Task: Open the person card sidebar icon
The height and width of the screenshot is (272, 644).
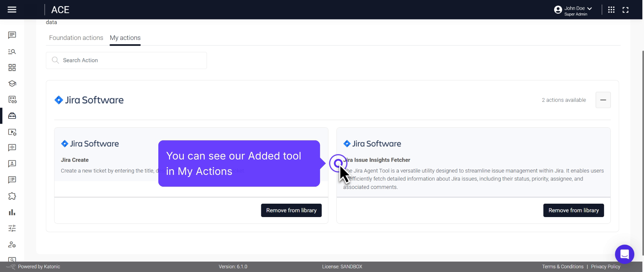Action: [x=12, y=164]
